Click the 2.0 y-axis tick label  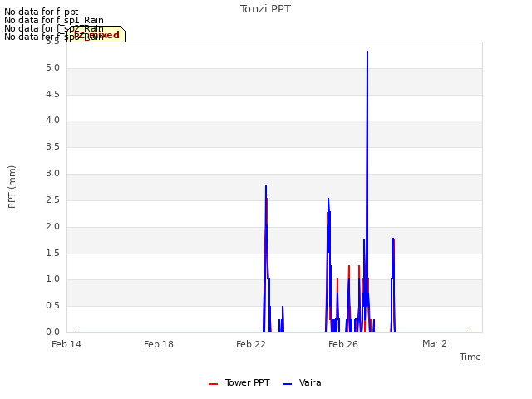[x=52, y=226]
